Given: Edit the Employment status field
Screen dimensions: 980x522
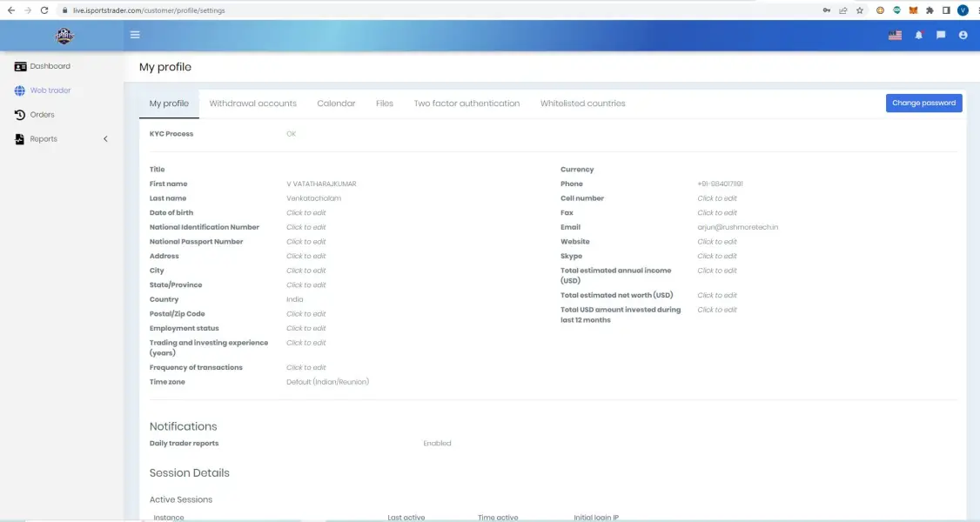Looking at the screenshot, I should click(306, 329).
